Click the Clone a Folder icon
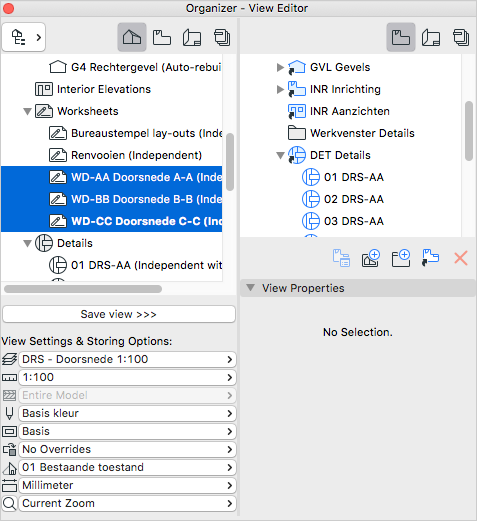Viewport: 477px width, 521px height. click(430, 258)
